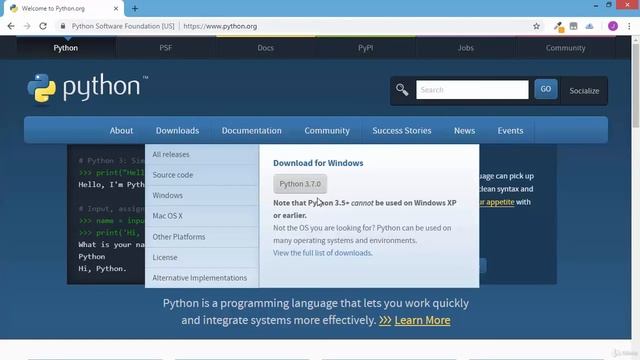Open the PSF top-bar tab

tap(165, 48)
